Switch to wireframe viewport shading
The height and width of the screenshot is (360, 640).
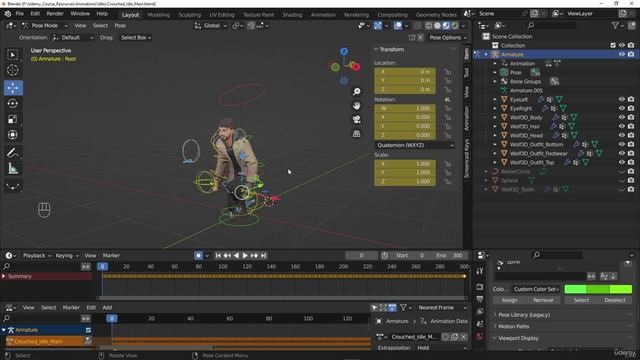[x=429, y=26]
